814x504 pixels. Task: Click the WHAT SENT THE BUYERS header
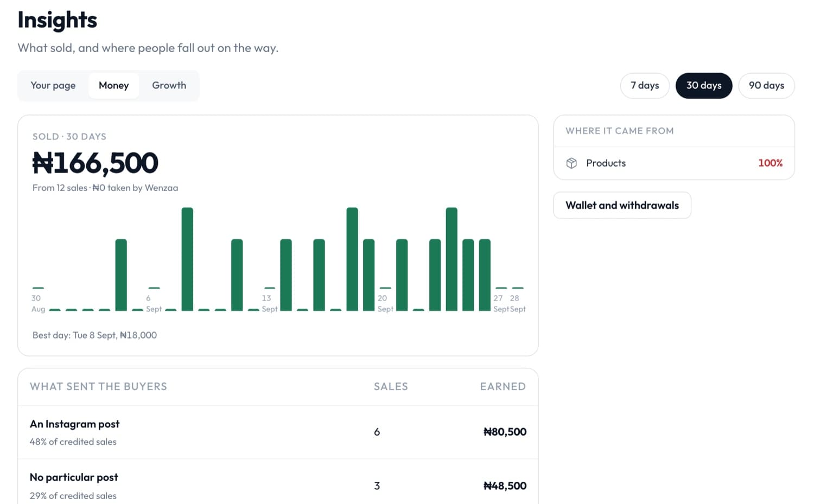click(99, 387)
